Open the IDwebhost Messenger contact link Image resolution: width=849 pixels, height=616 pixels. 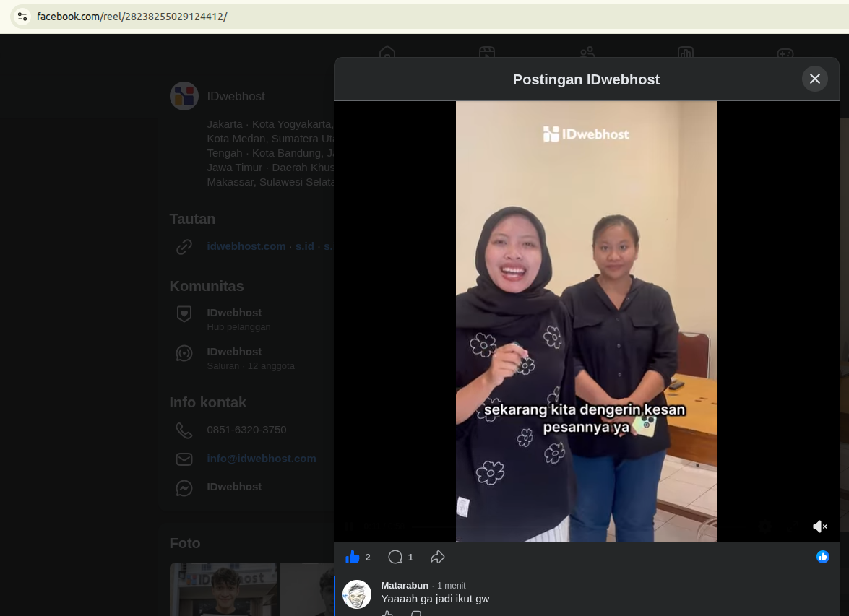coord(234,487)
